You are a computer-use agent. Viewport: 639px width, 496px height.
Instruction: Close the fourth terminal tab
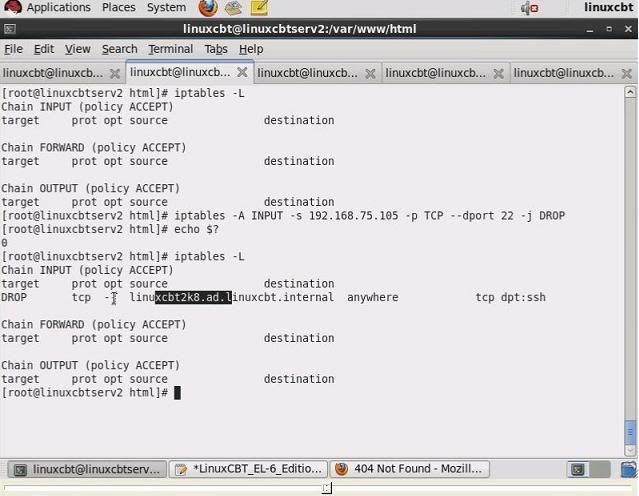click(498, 74)
